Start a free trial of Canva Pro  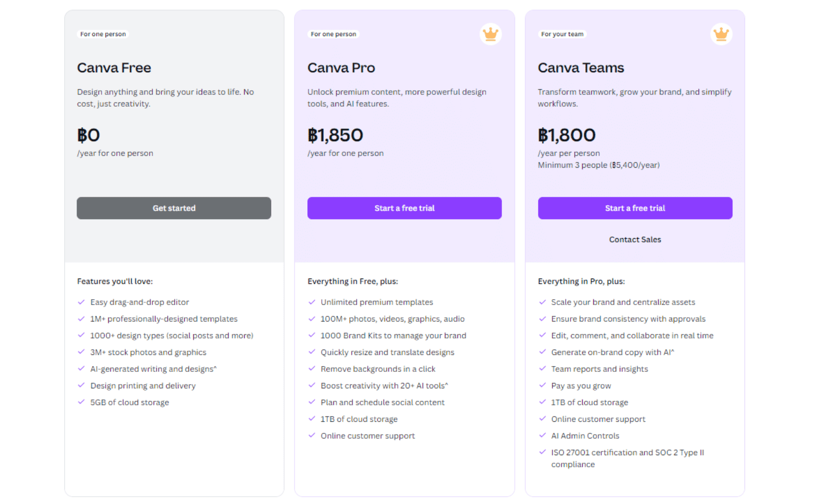click(x=404, y=208)
